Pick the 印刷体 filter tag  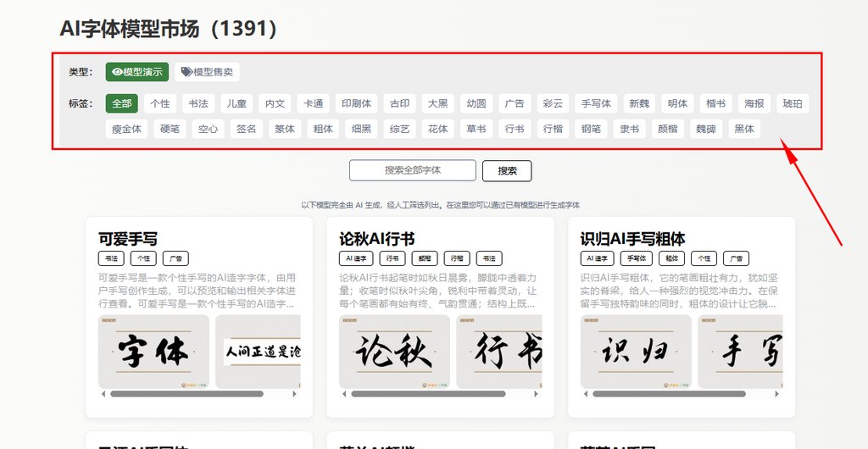357,103
